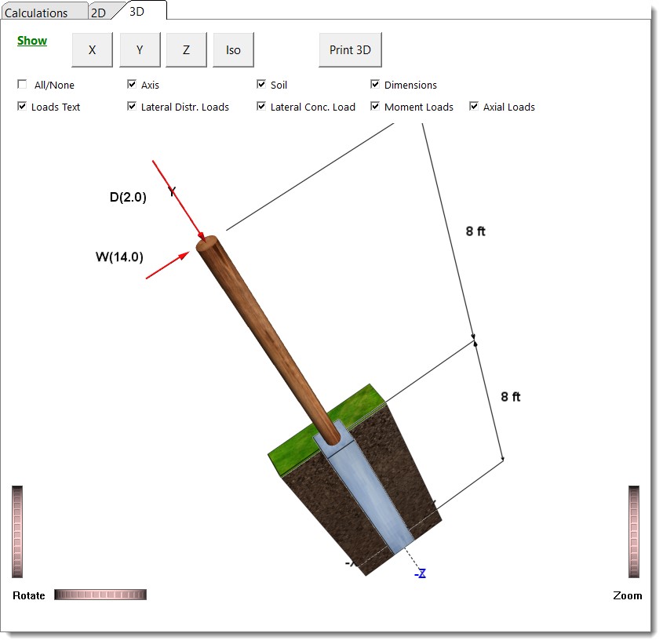Uncheck the Axial Loads option
Screen dimensions: 663x644
tap(472, 106)
